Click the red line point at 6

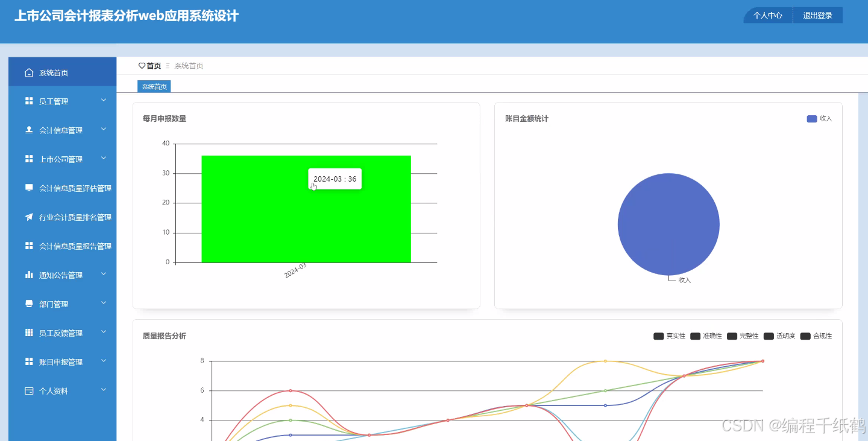tap(291, 391)
